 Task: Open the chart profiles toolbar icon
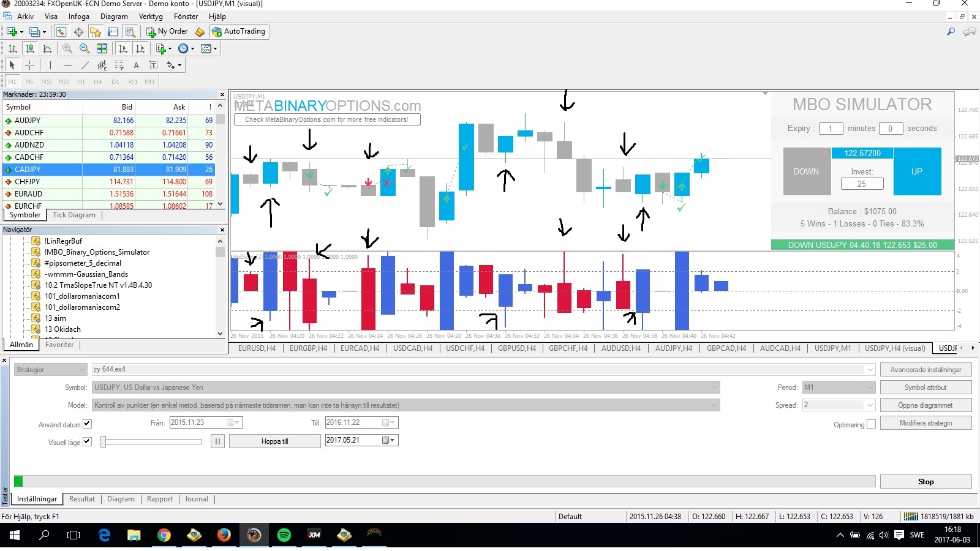pyautogui.click(x=36, y=31)
